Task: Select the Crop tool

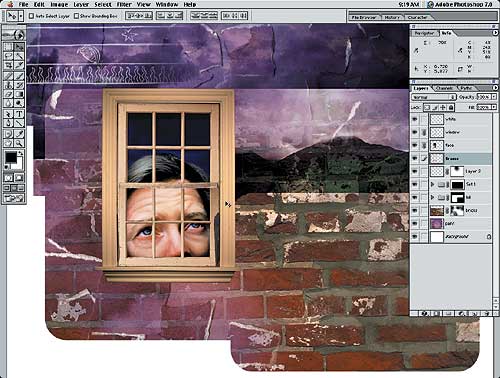Action: click(9, 66)
